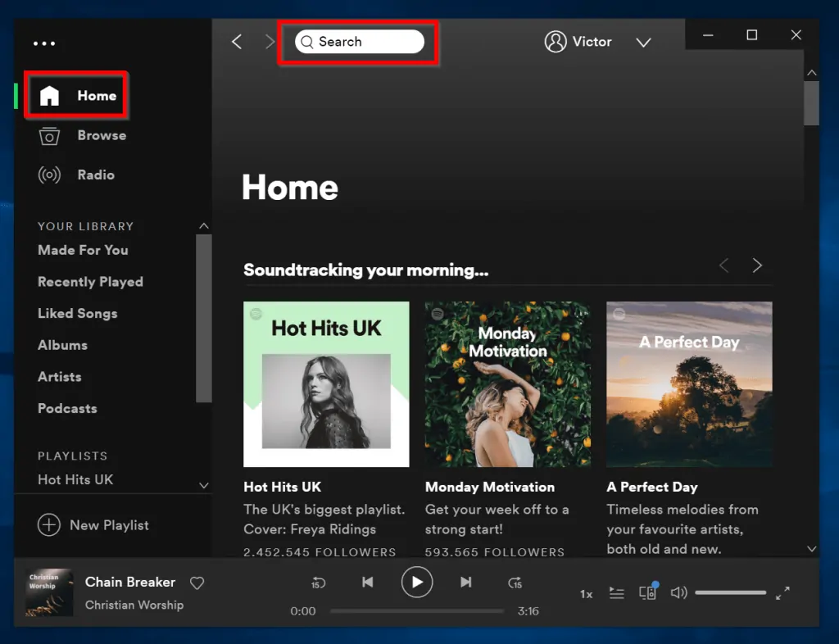Skip to the next track
The width and height of the screenshot is (839, 644).
point(466,583)
